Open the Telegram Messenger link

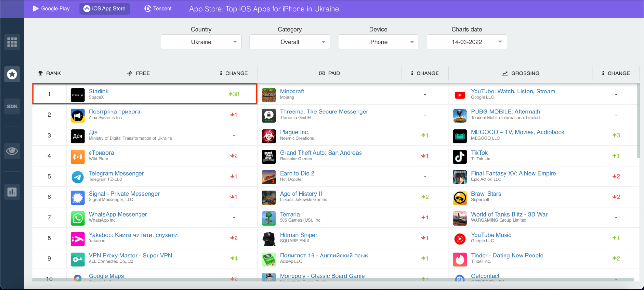(116, 173)
